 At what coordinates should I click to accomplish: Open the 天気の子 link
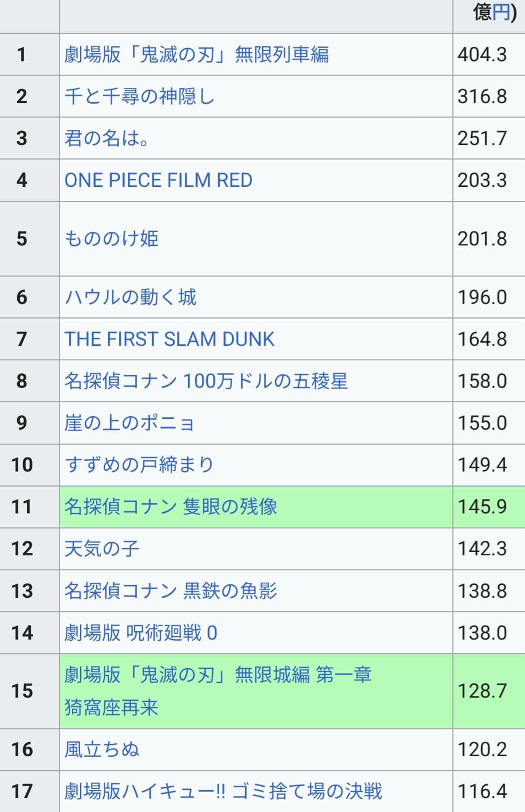[x=102, y=548]
